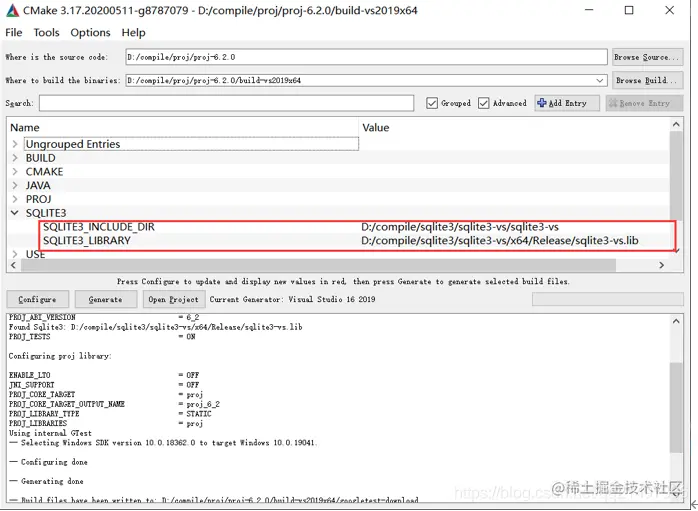Click the entries list horizontal scrollbar

pos(318,265)
